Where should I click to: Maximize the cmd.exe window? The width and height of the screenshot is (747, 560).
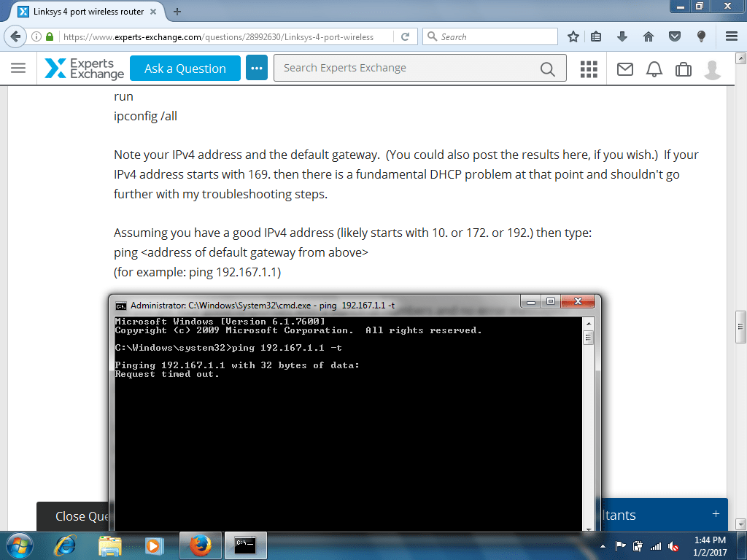point(551,302)
